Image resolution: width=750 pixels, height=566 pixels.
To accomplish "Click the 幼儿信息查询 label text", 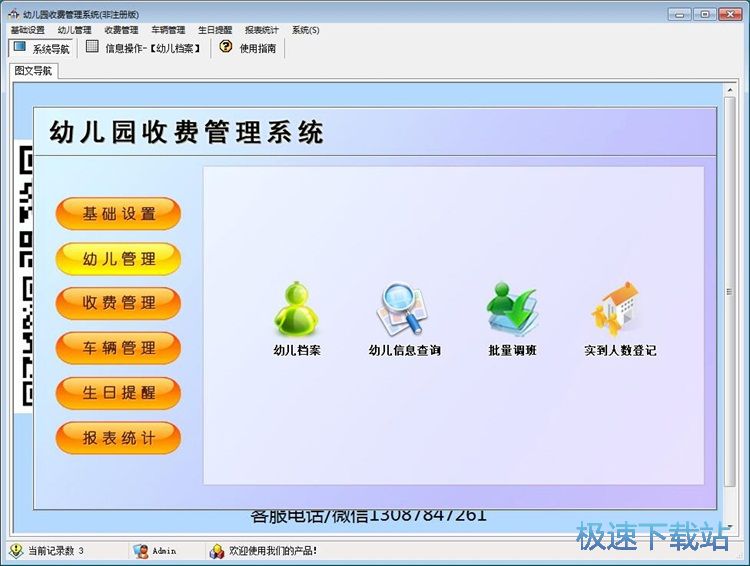I will (x=404, y=350).
